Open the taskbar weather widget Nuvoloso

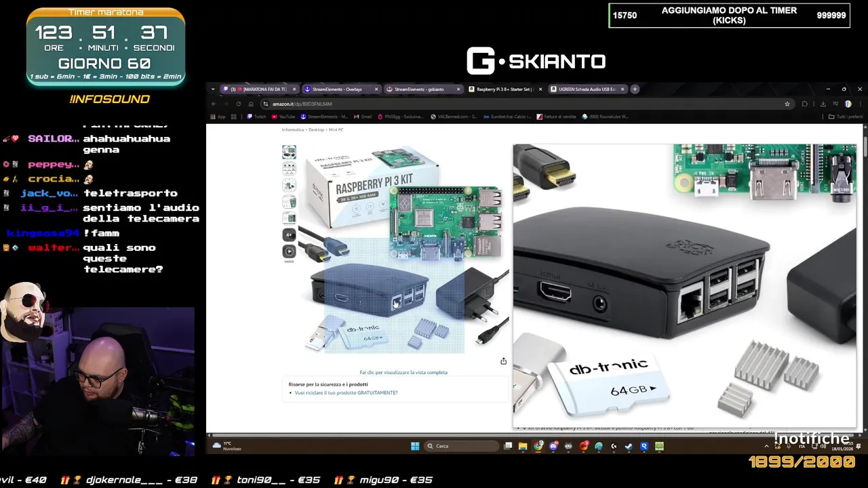point(227,446)
